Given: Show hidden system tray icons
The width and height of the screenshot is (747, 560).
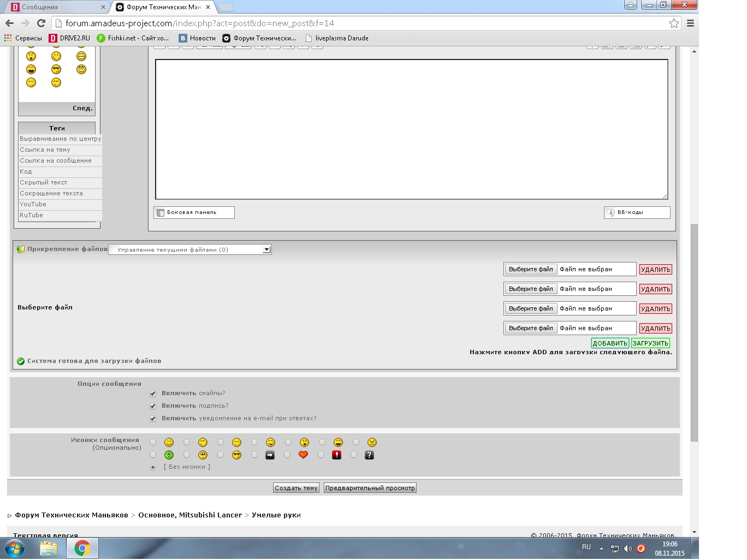Looking at the screenshot, I should (x=601, y=548).
